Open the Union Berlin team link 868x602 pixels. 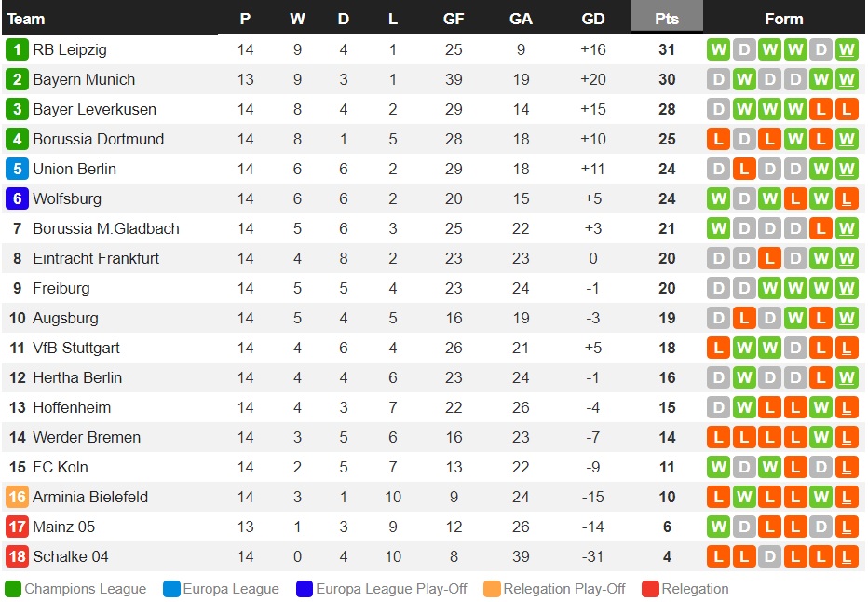(75, 169)
